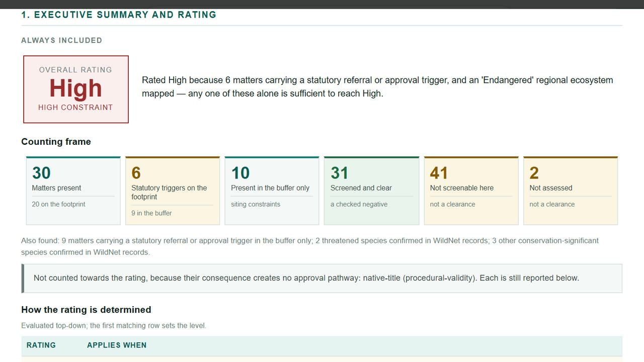Screen dimensions: 644x362
Task: Click the 'Rated High because 6 matters' explanation paragraph
Action: pos(377,87)
